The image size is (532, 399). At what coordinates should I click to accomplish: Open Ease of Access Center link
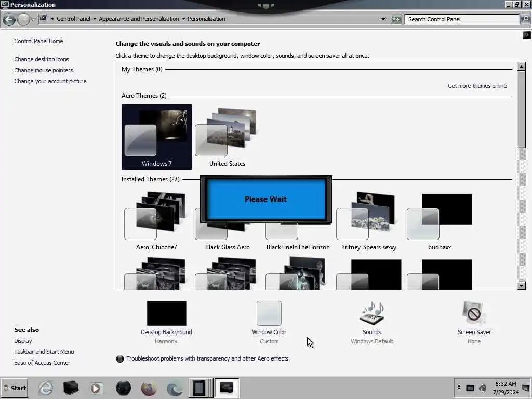42,363
